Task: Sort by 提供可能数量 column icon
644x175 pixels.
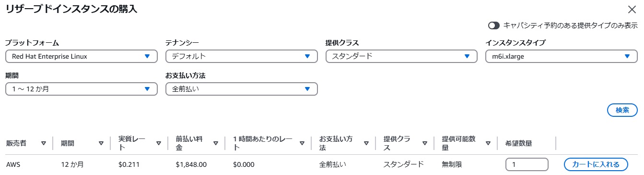Action: [x=488, y=143]
